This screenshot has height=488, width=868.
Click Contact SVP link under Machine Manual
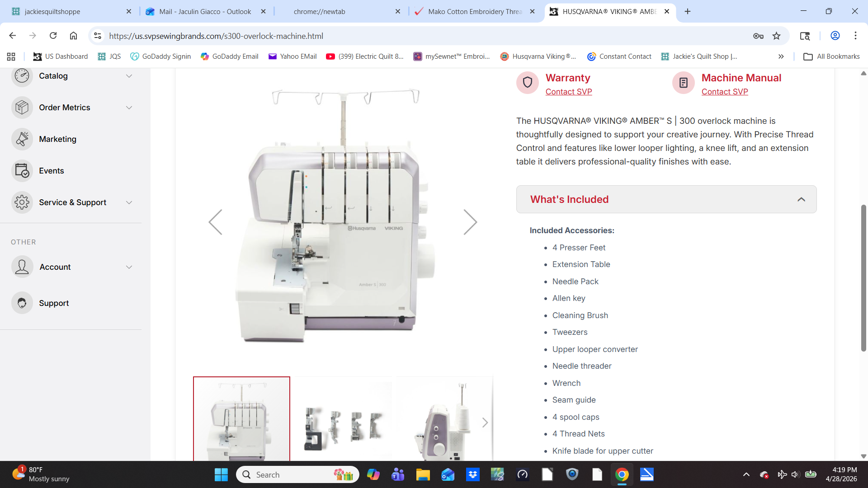tap(724, 92)
